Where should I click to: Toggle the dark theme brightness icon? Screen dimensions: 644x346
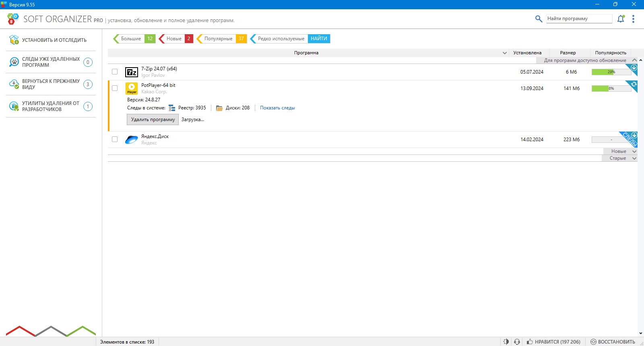[x=506, y=342]
